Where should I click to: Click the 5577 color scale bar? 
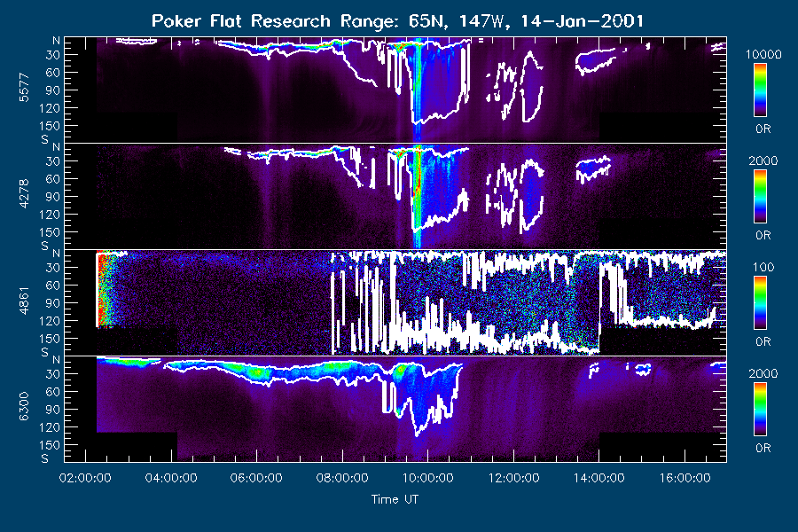760,90
